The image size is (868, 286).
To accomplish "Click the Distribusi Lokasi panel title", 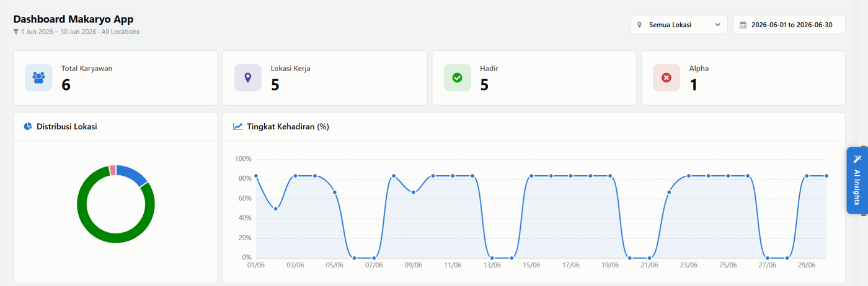I will (67, 126).
